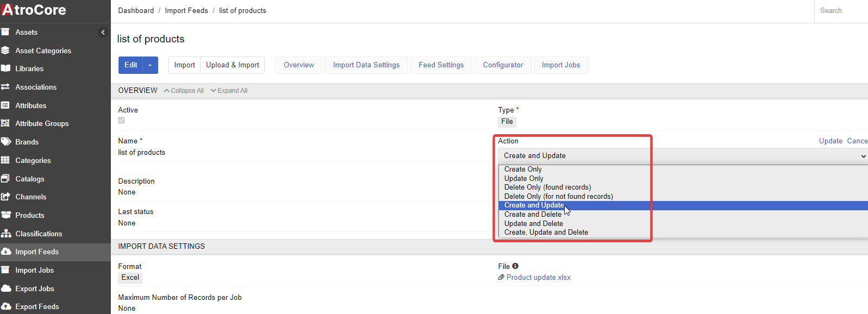Click the Assets icon in sidebar
The height and width of the screenshot is (314, 868).
[5, 32]
